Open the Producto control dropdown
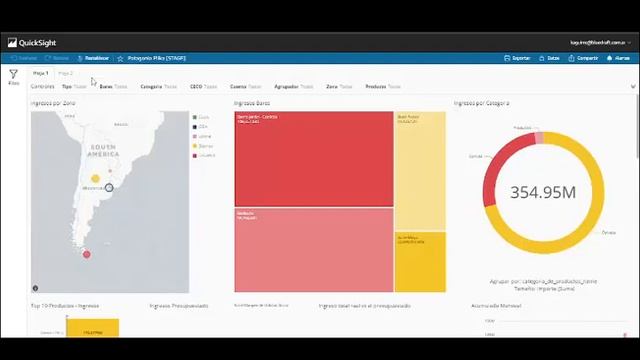The width and height of the screenshot is (640, 360). [x=383, y=87]
